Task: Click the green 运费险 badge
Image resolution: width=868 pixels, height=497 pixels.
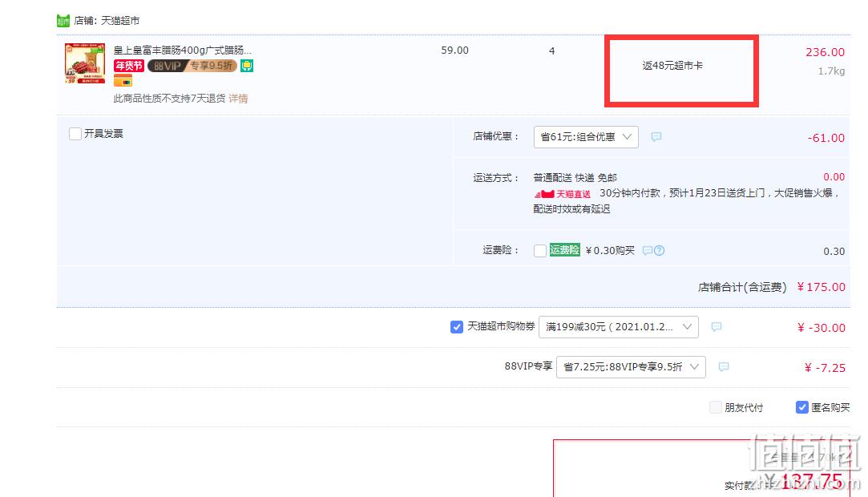Action: coord(565,250)
